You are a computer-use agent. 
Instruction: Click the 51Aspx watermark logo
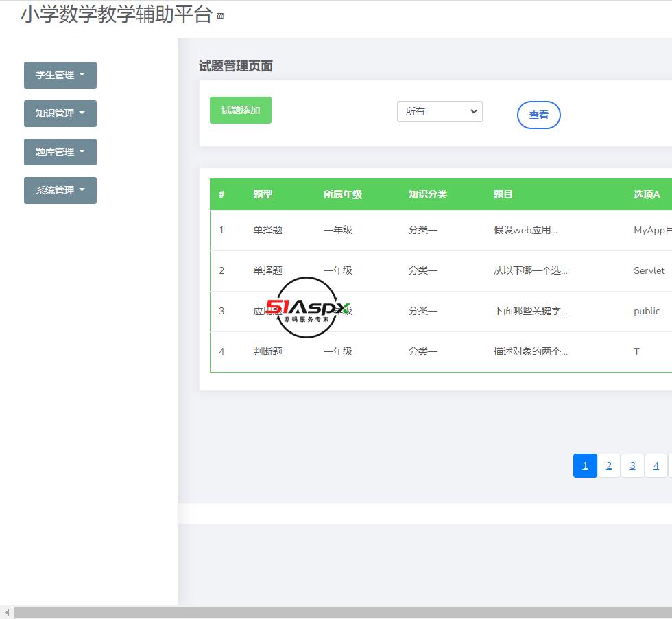pos(307,310)
